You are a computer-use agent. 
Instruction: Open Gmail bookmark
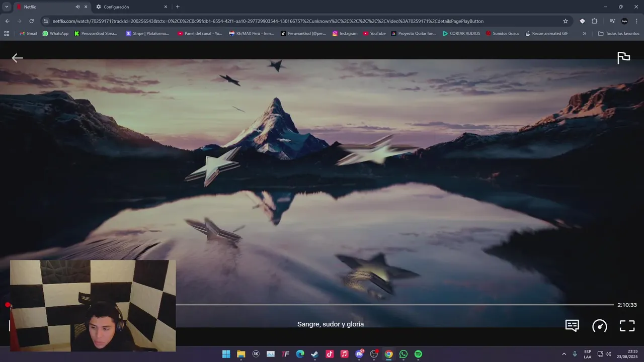(28, 34)
